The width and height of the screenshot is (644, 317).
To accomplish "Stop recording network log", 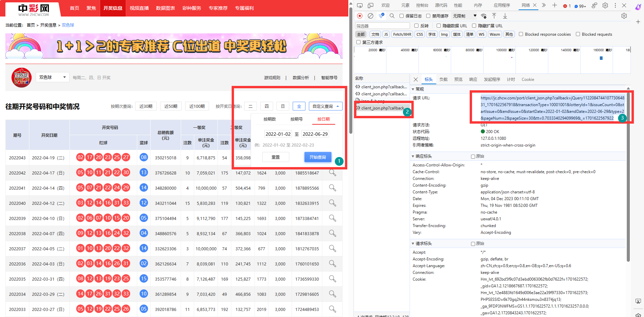I will coord(360,16).
